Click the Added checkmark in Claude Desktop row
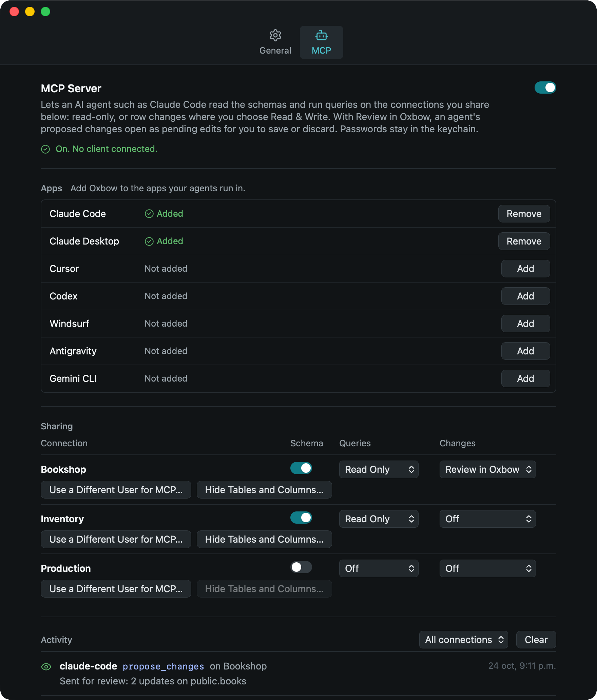Viewport: 597px width, 700px height. [x=149, y=241]
